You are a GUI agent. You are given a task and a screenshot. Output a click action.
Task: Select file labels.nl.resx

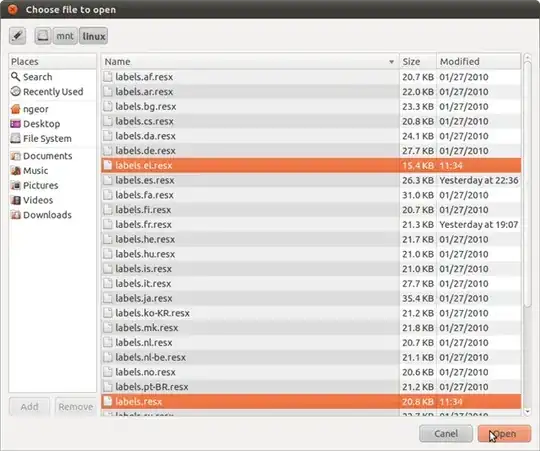[x=311, y=343]
